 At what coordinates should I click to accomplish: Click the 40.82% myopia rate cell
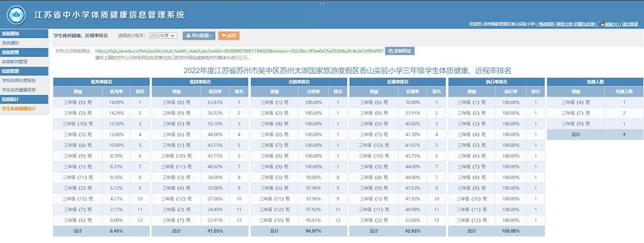coord(412,124)
